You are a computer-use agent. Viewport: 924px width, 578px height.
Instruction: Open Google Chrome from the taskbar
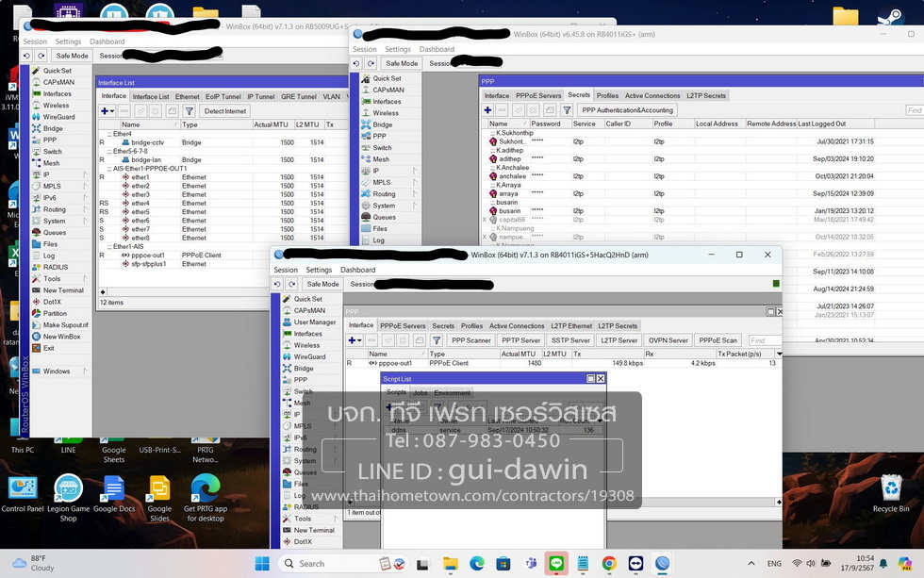pyautogui.click(x=609, y=564)
